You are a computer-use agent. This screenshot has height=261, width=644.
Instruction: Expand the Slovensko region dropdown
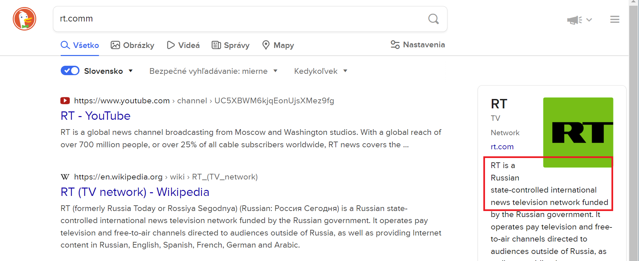tap(130, 71)
